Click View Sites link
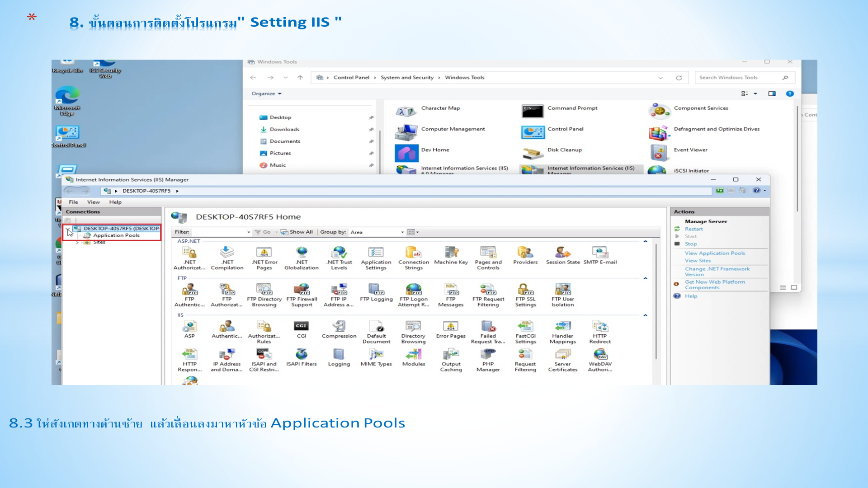Viewport: 868px width, 488px height. pyautogui.click(x=698, y=261)
